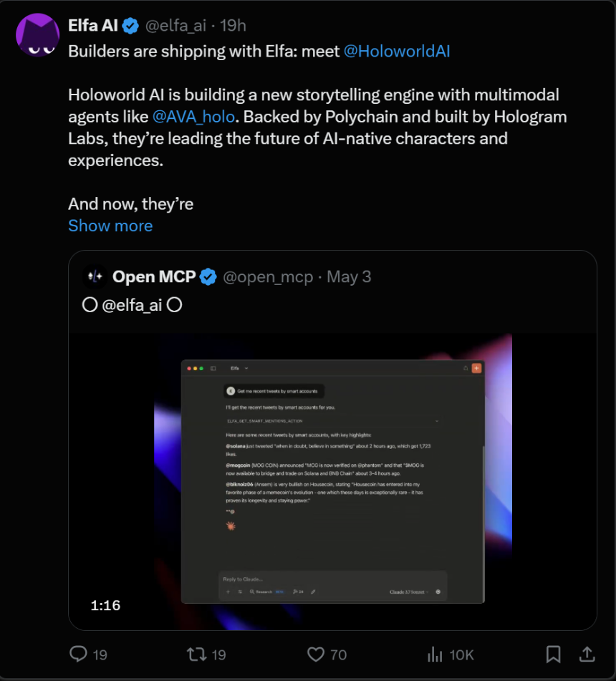Like the tweet with heart icon
Image resolution: width=616 pixels, height=681 pixels.
tap(316, 654)
